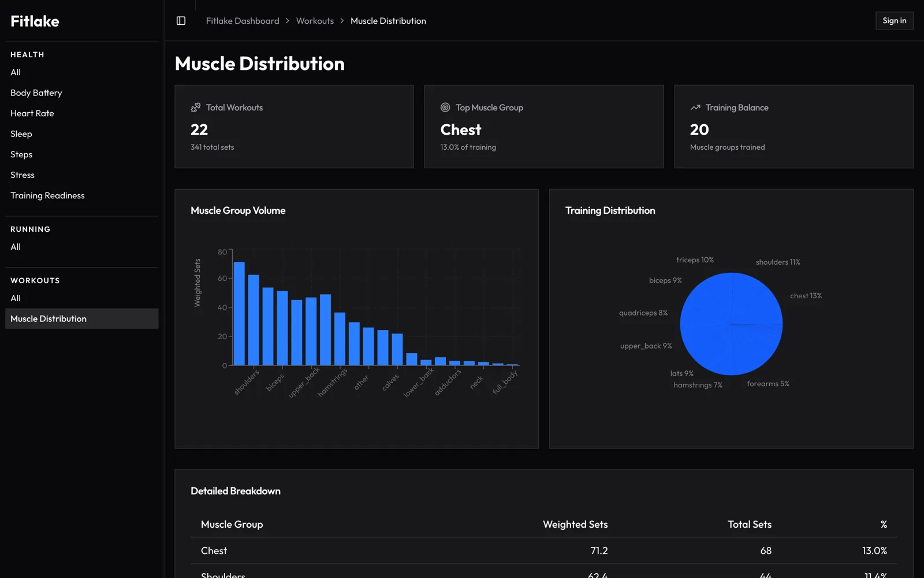Viewport: 924px width, 578px height.
Task: Click the Muscle Group column header
Action: [x=232, y=524]
